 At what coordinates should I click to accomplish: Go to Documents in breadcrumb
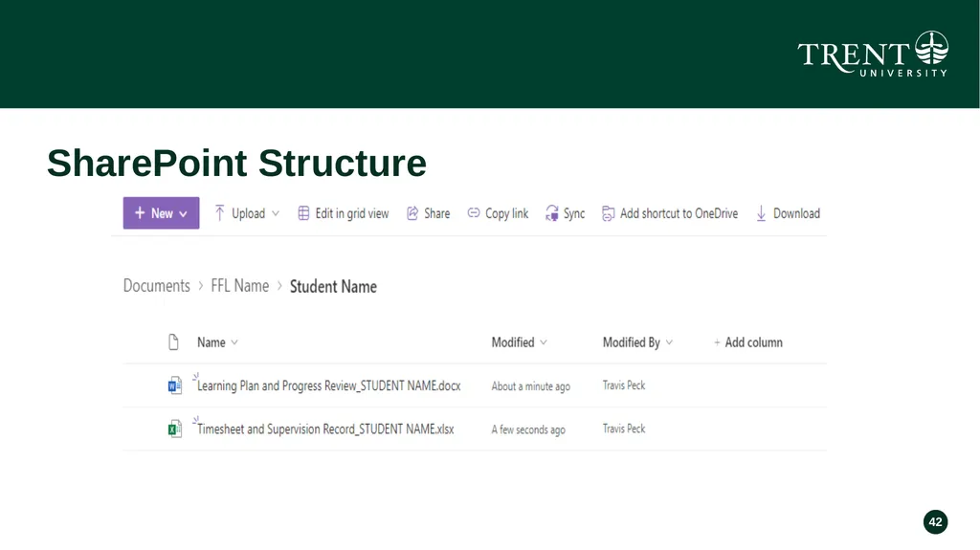(x=156, y=286)
